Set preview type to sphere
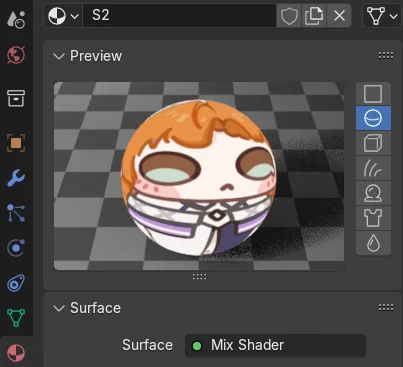 pyautogui.click(x=373, y=118)
